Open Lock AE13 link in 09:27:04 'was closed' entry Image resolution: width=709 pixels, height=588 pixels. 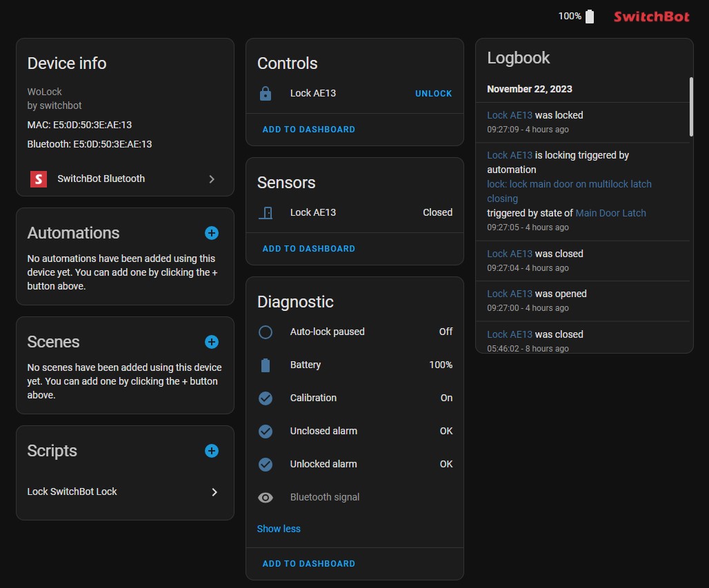point(510,254)
